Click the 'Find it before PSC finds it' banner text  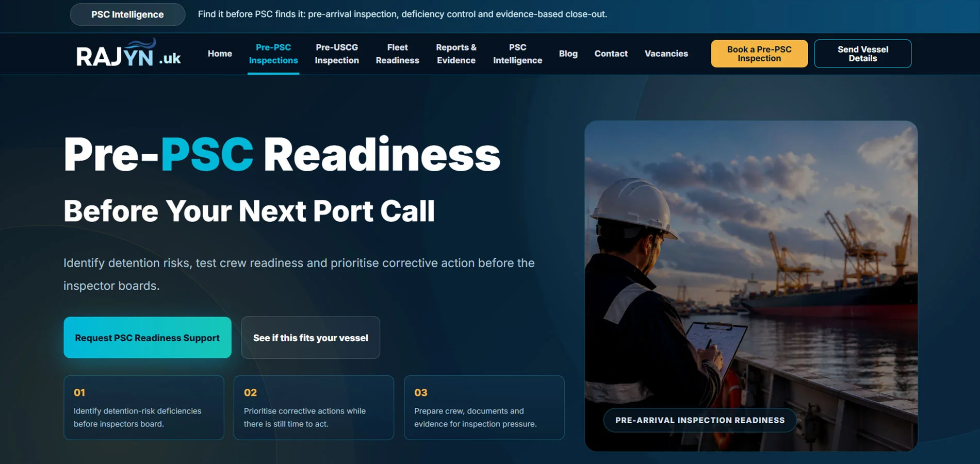(x=402, y=14)
